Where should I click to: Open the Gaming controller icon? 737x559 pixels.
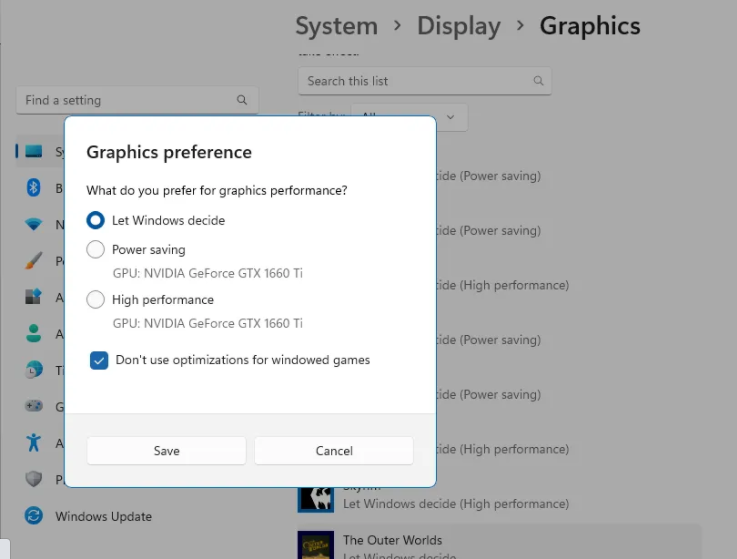[x=33, y=406]
